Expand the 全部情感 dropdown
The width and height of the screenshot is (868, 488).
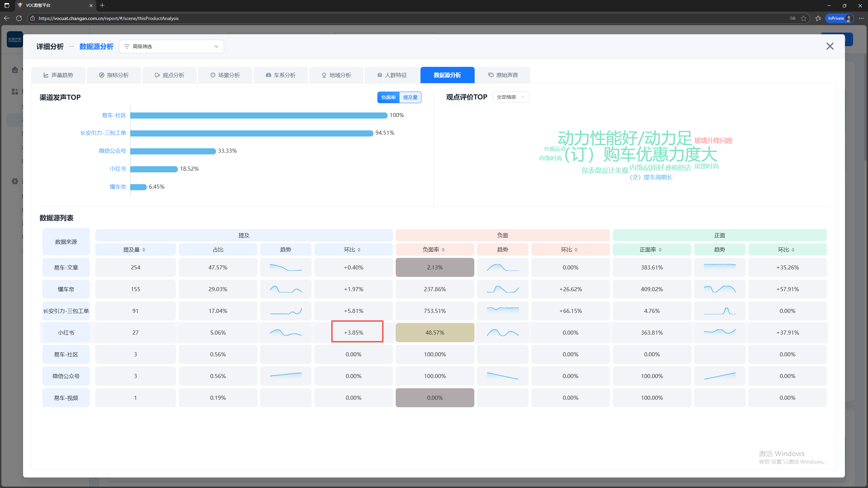(511, 97)
